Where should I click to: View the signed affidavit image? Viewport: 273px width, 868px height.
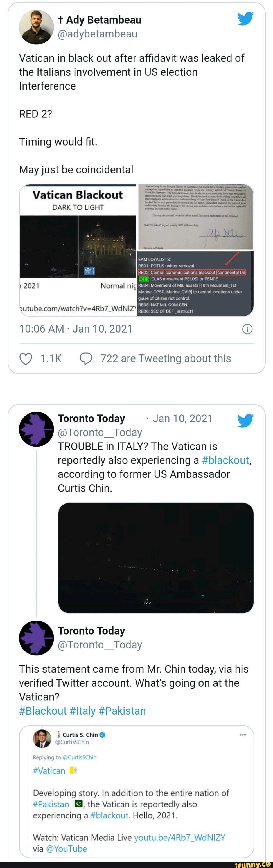(195, 217)
